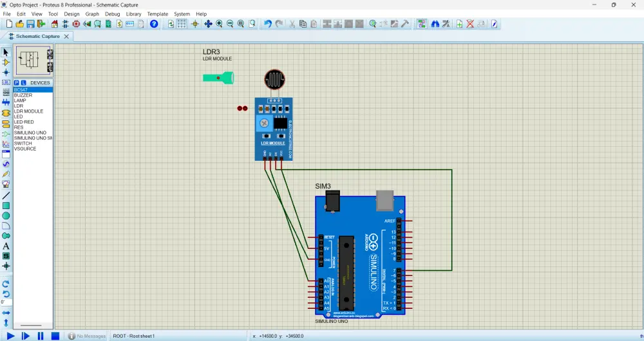644x341 pixels.
Task: Click the No Messages status indicator
Action: 87,336
